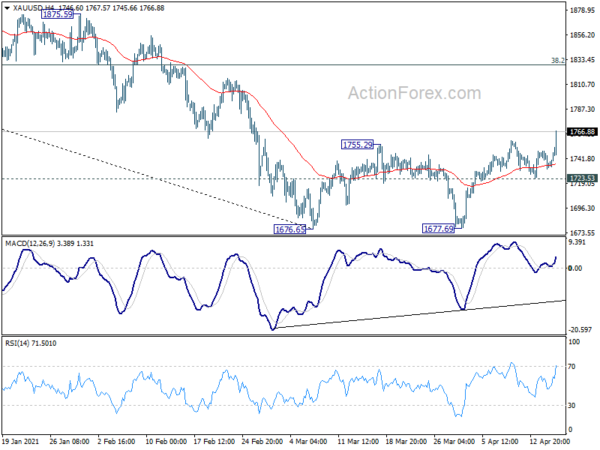
Task: Click the MACD 0.00 zero level value
Action: click(x=576, y=268)
